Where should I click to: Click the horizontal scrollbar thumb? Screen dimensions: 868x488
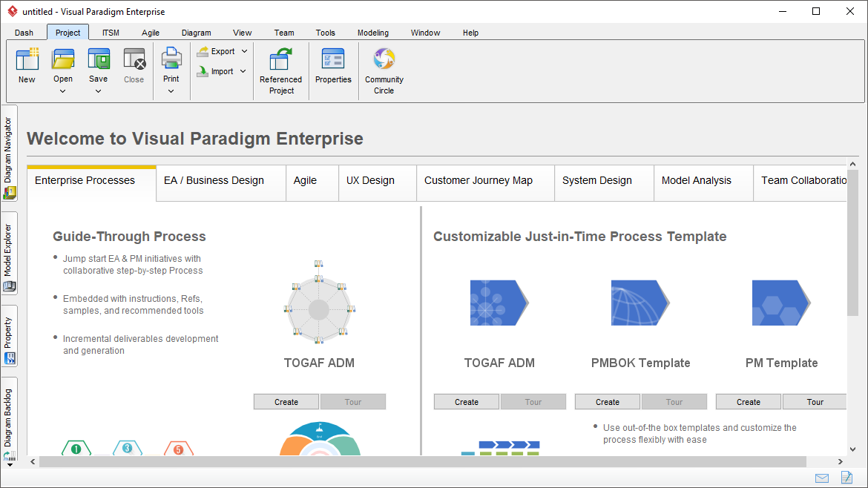coord(423,461)
